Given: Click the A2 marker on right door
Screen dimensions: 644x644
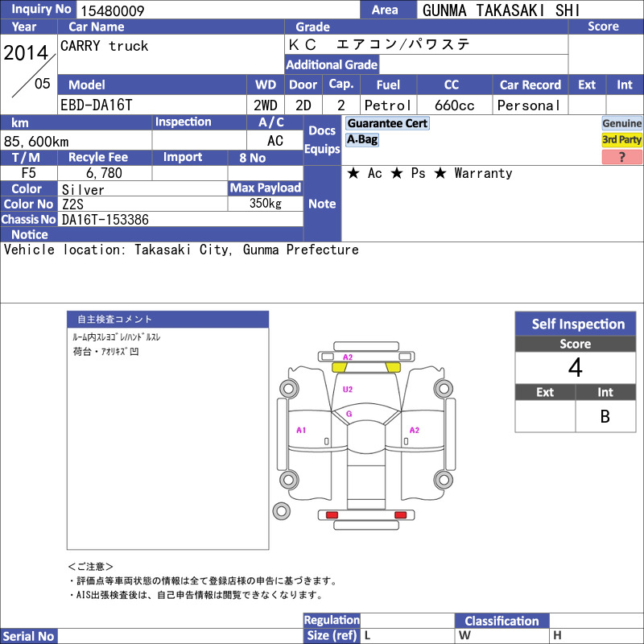Looking at the screenshot, I should tap(415, 430).
